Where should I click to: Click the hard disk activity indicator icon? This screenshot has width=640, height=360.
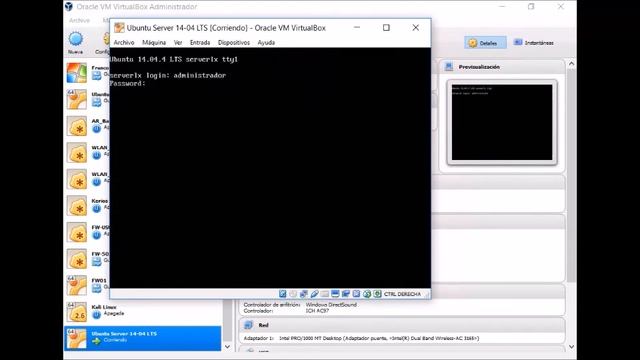pyautogui.click(x=282, y=293)
